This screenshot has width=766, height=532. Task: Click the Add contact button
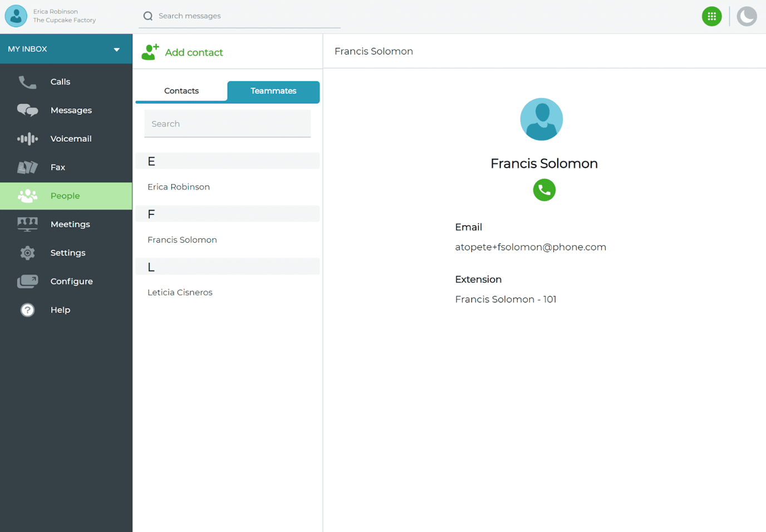[x=182, y=52]
